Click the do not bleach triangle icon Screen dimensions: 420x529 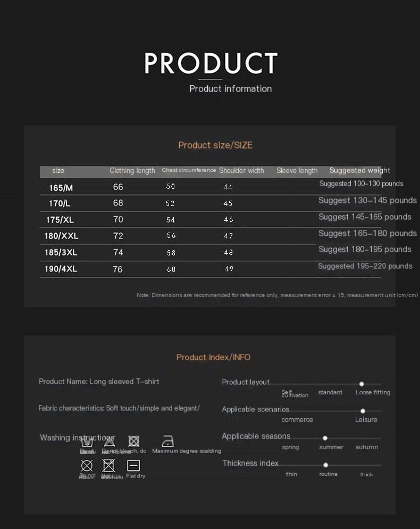click(x=110, y=441)
